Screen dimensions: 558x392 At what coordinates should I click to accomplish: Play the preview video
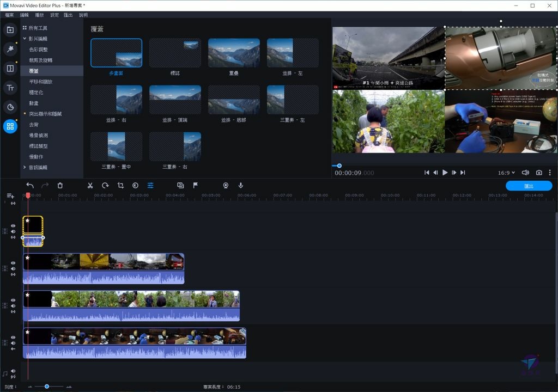pyautogui.click(x=445, y=173)
